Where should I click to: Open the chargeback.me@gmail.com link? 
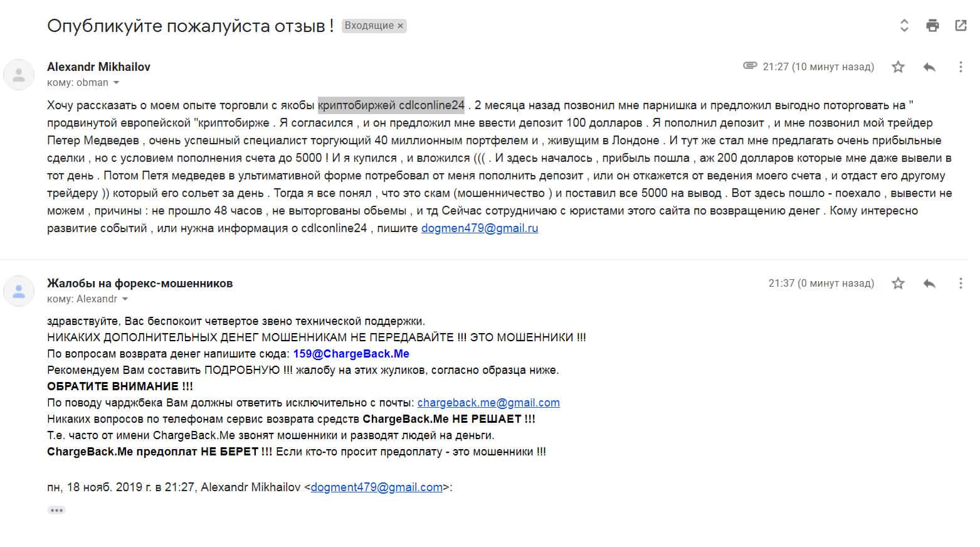tap(488, 403)
